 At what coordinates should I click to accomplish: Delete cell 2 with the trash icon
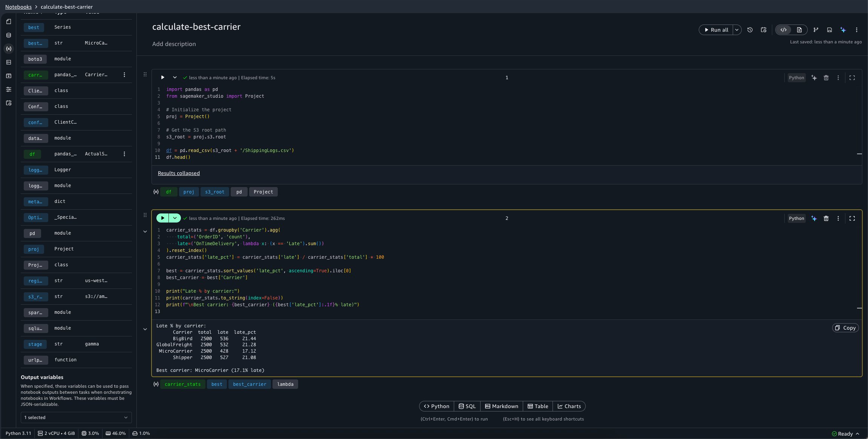[x=826, y=218]
